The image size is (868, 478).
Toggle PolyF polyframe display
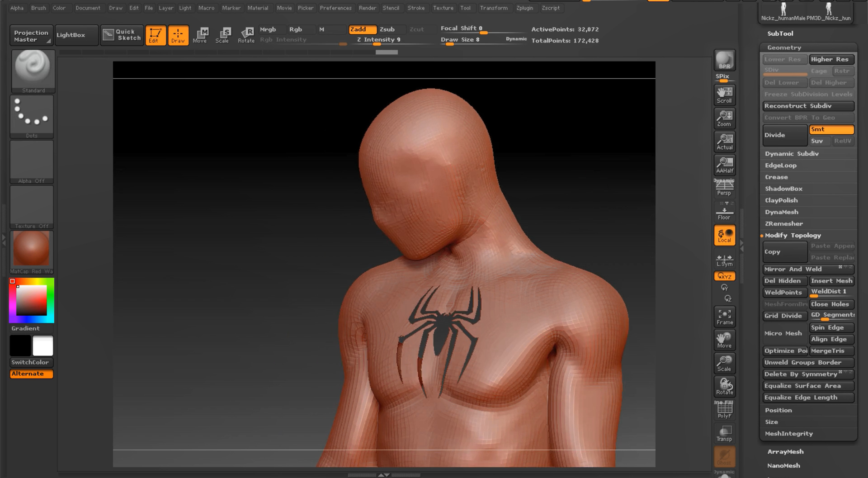pos(724,410)
